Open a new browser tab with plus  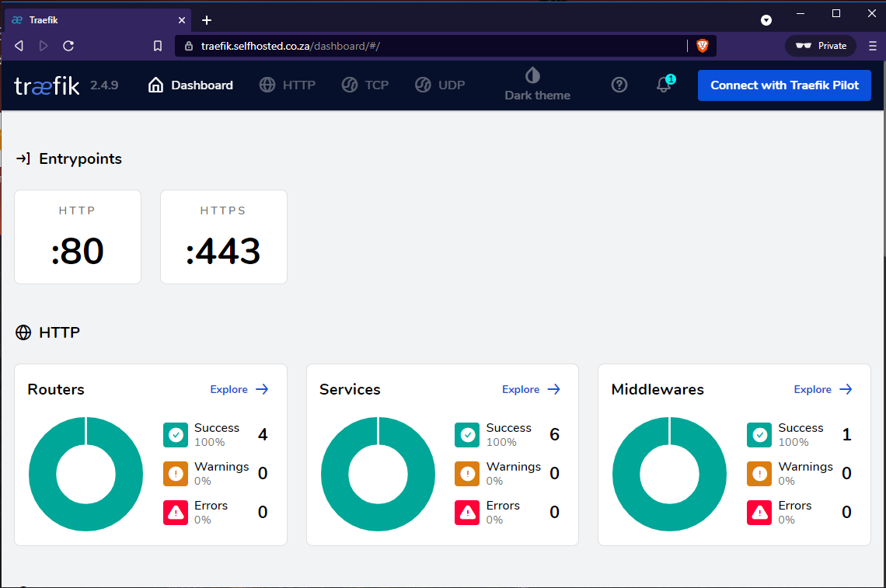coord(206,19)
